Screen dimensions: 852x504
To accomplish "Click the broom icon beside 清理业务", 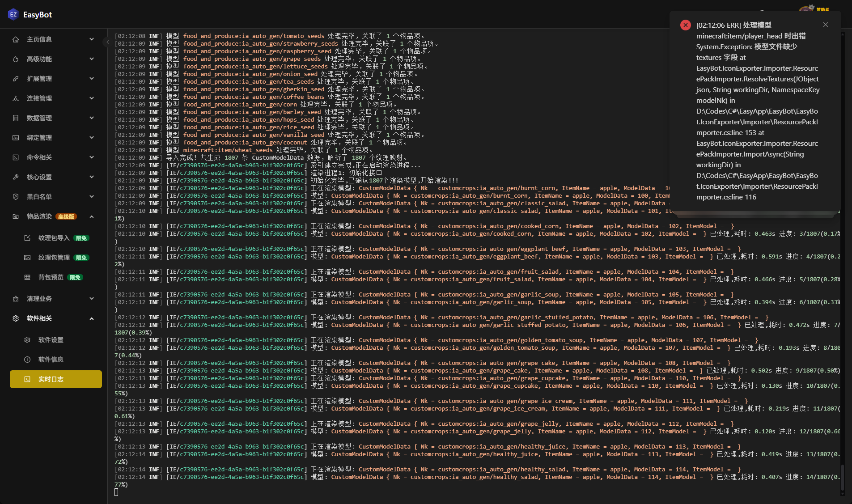I will [16, 299].
